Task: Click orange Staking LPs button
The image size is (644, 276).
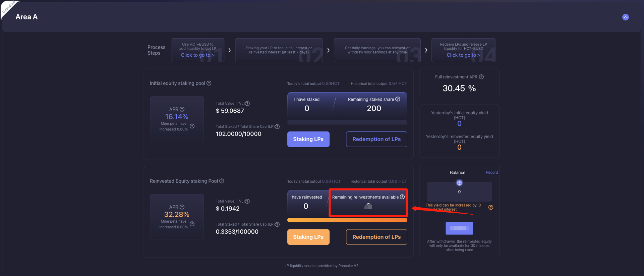Action: tap(308, 237)
